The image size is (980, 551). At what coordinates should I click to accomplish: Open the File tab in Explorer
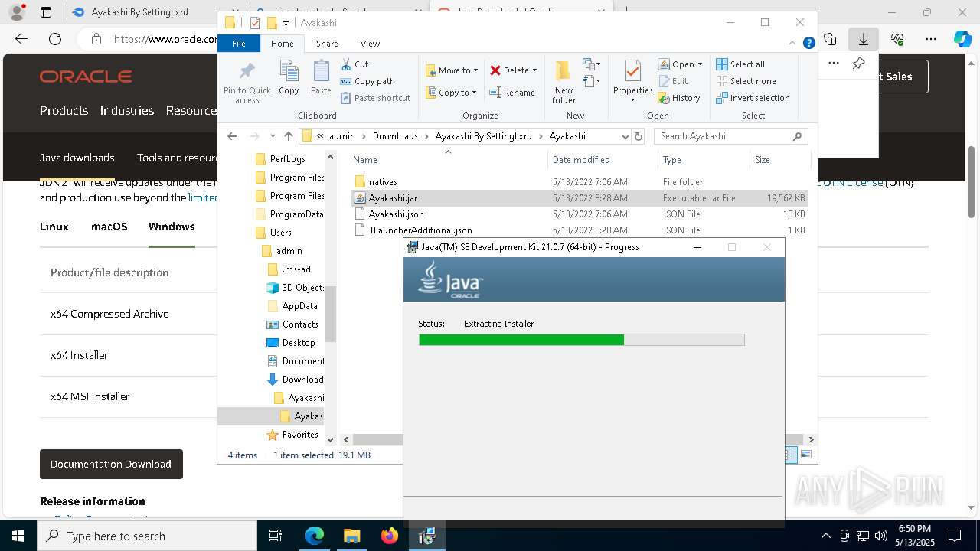pos(239,44)
